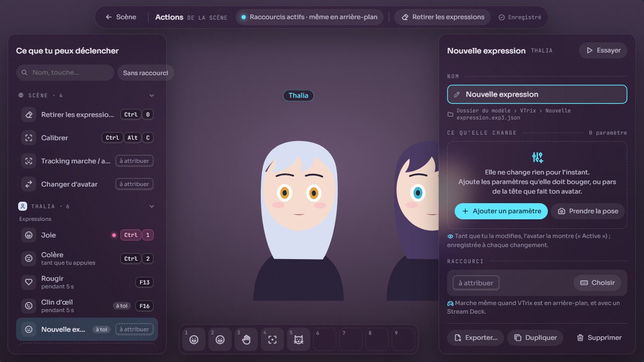Click Choisir to pick a shortcut
644x362 pixels.
pos(597,283)
